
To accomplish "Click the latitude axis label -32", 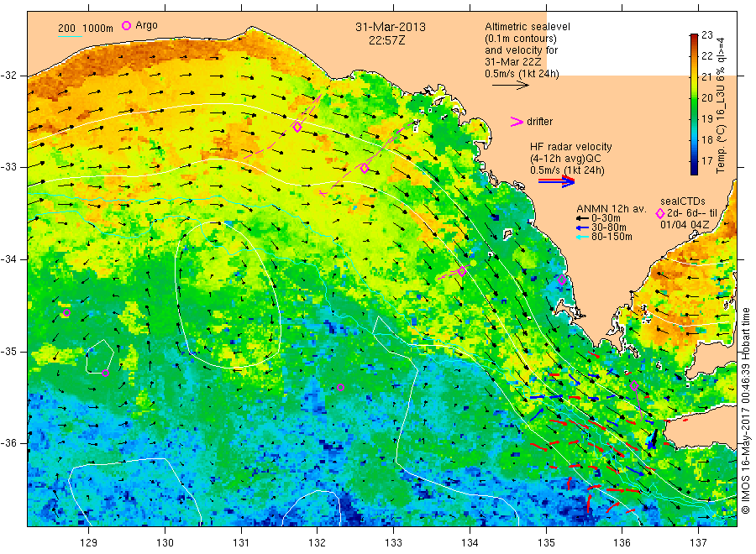I will pos(8,76).
